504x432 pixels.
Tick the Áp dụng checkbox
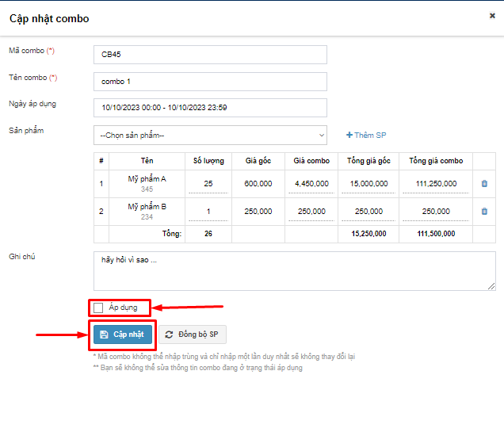(98, 308)
